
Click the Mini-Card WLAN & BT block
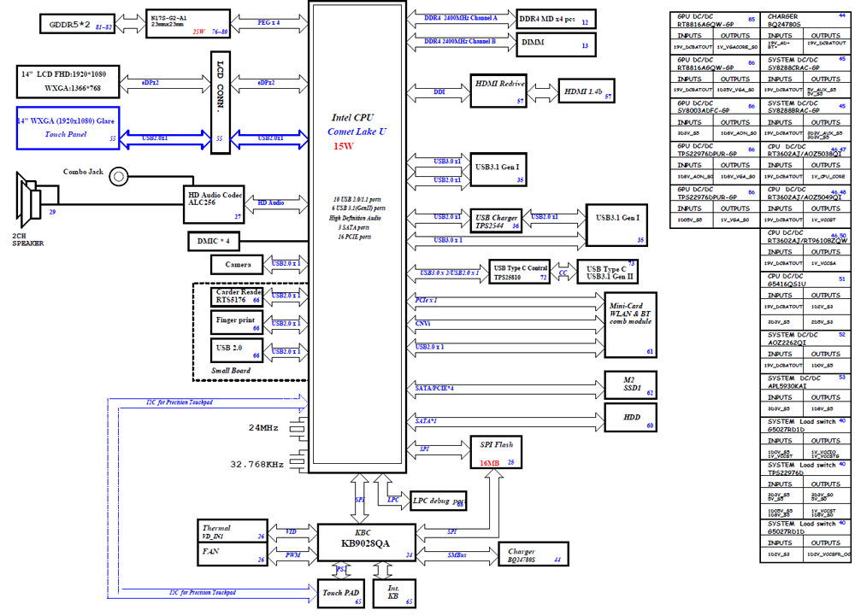point(630,326)
